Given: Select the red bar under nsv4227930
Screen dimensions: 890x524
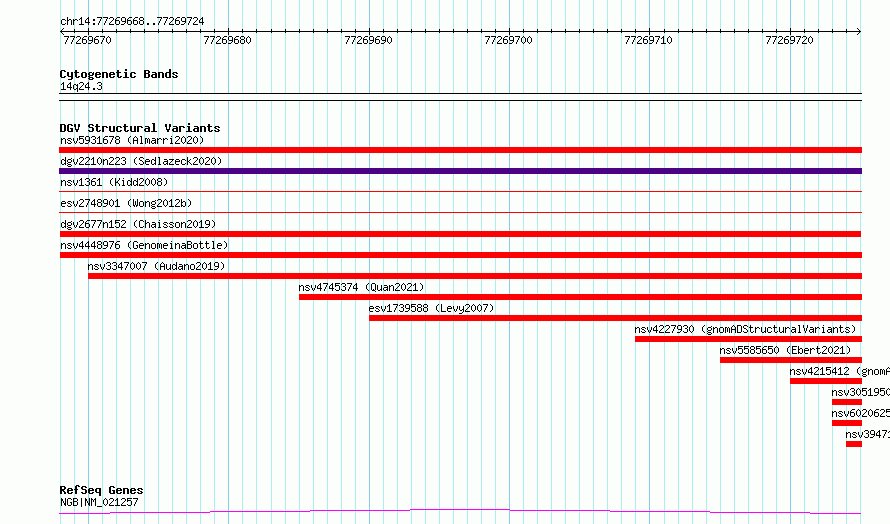Looking at the screenshot, I should [748, 339].
